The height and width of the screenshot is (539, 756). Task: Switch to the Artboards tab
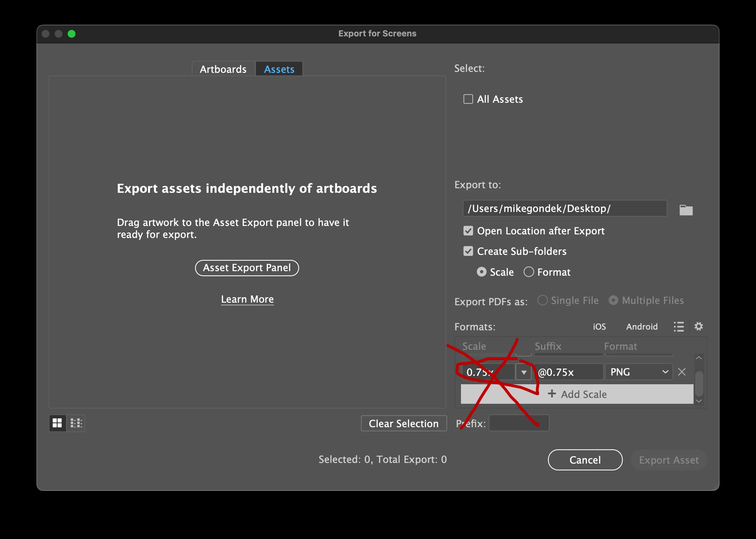pyautogui.click(x=223, y=69)
